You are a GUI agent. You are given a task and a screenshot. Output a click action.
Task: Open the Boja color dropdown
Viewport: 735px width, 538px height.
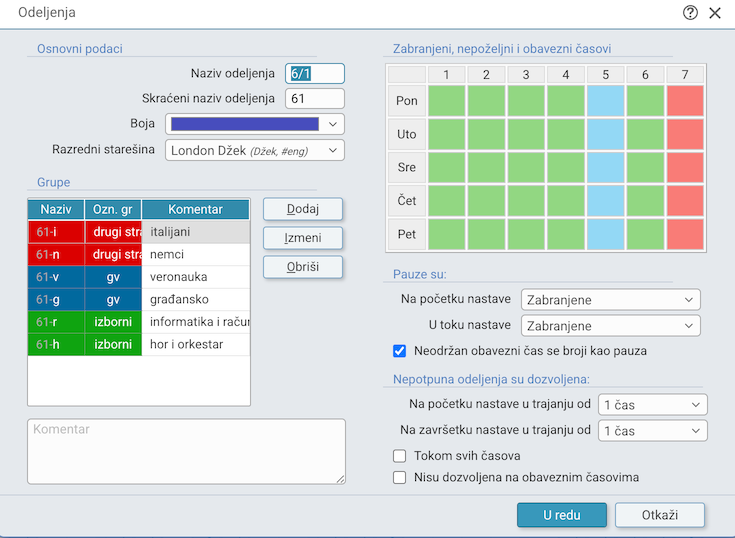[255, 124]
